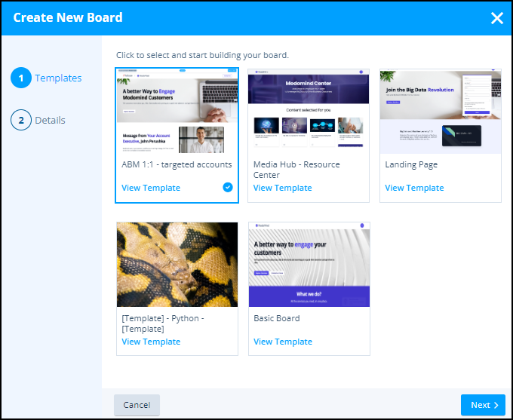View Template for ABM 1:1
The image size is (513, 420).
click(x=151, y=188)
